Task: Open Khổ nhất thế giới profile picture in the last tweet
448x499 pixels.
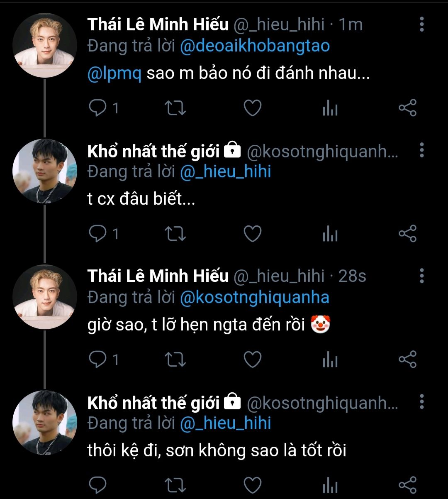Action: click(44, 421)
